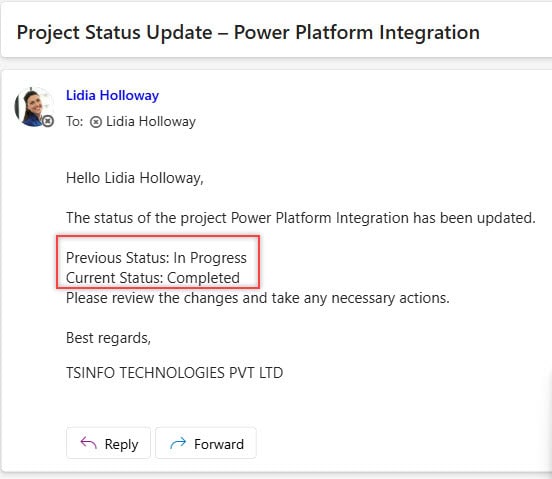Select recipient Lidia Holloway in To line
Screen dimensions: 552x479
[151, 121]
